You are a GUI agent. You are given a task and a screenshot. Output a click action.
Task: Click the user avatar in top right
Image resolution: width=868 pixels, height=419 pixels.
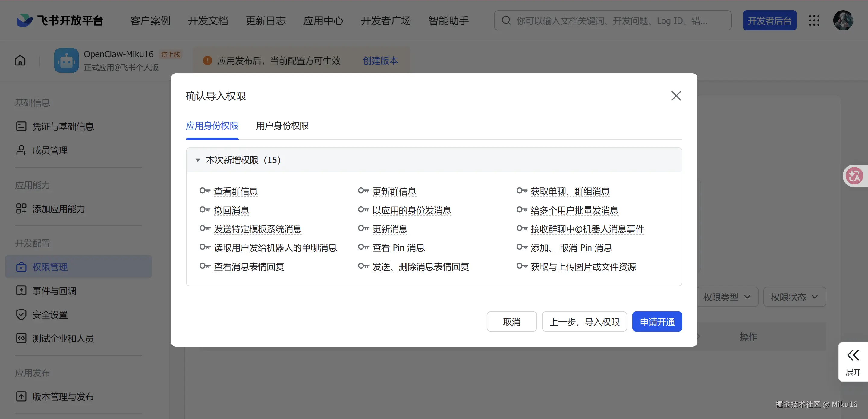843,20
